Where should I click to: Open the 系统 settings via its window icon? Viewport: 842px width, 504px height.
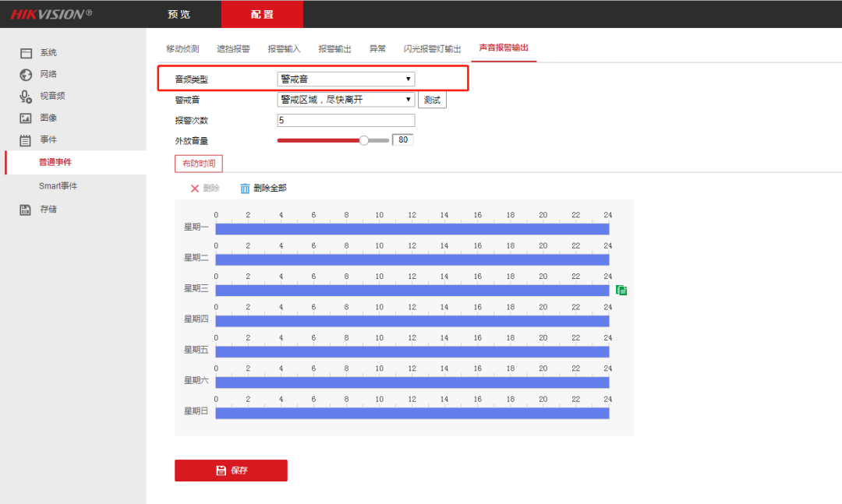click(x=25, y=52)
